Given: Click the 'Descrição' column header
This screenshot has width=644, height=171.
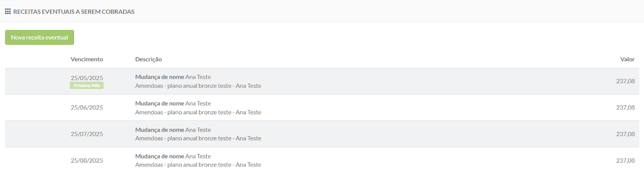Looking at the screenshot, I should pyautogui.click(x=149, y=59).
